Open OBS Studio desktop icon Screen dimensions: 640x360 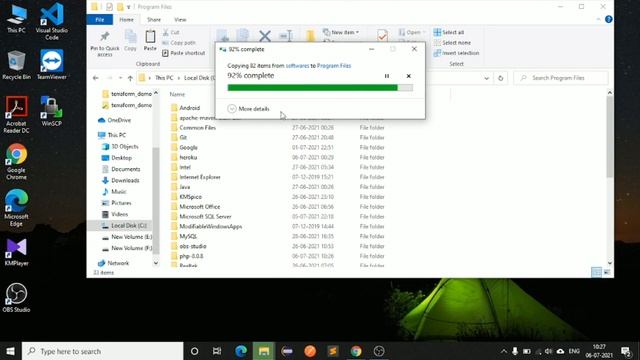pyautogui.click(x=16, y=298)
